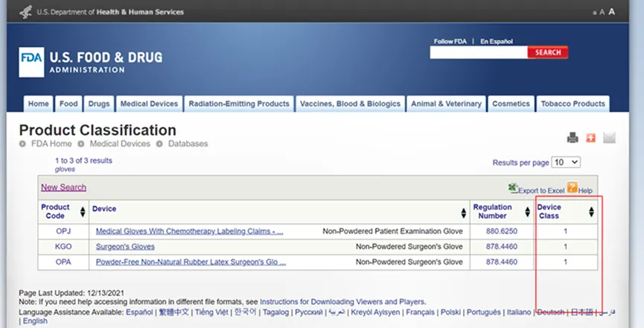Screen dimensions: 644x328
Task: Click the Follow FDA link
Action: tap(450, 41)
